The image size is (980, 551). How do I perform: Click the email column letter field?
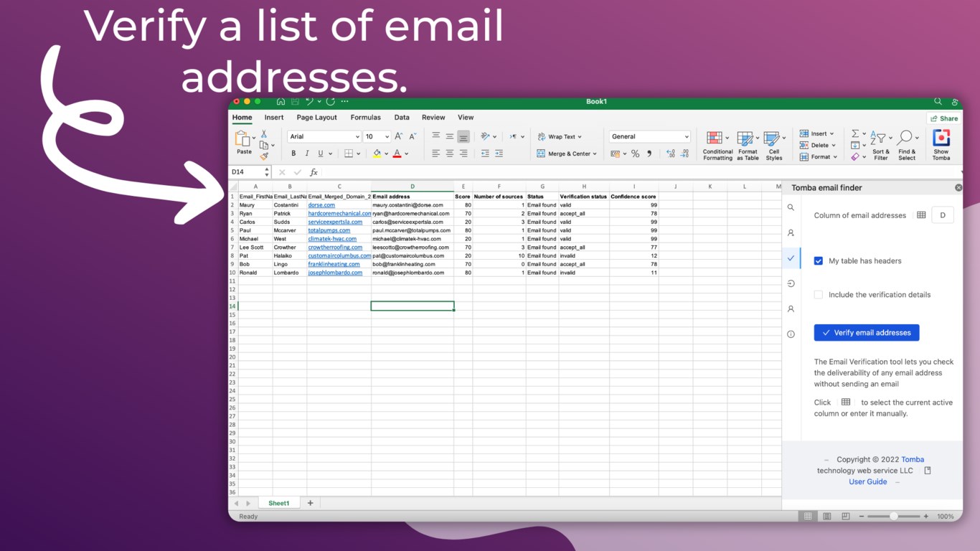(943, 215)
